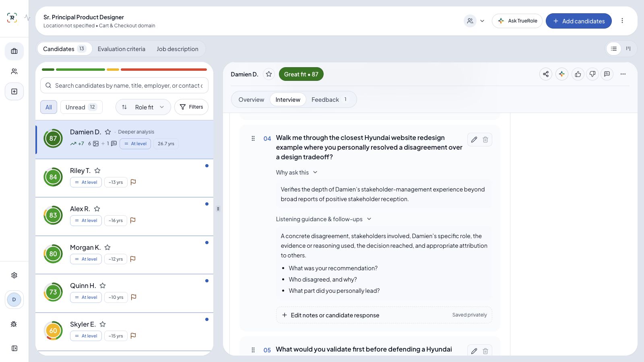644x362 pixels.
Task: Open the Role fit sort dropdown
Action: tap(143, 107)
